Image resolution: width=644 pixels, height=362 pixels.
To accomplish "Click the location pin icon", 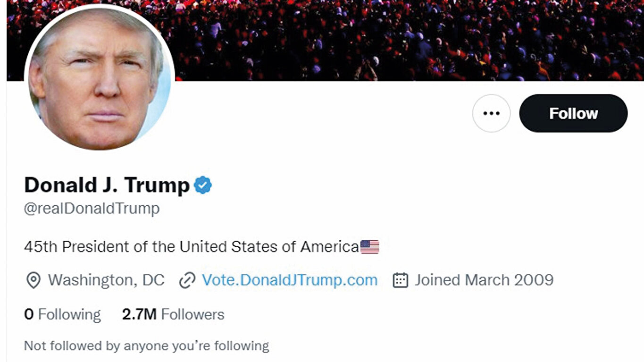I will coord(33,280).
